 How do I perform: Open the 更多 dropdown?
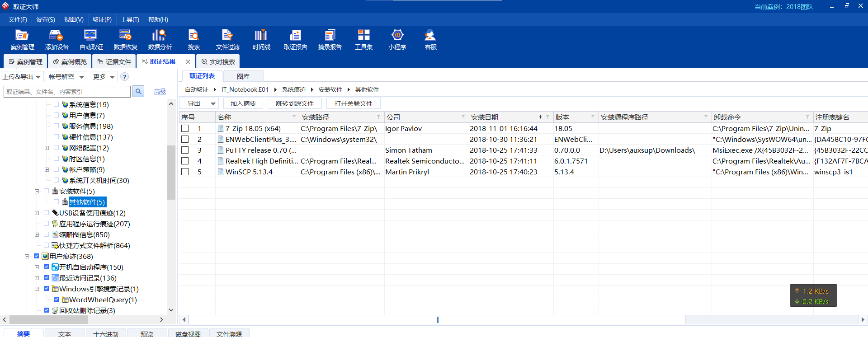[x=104, y=77]
